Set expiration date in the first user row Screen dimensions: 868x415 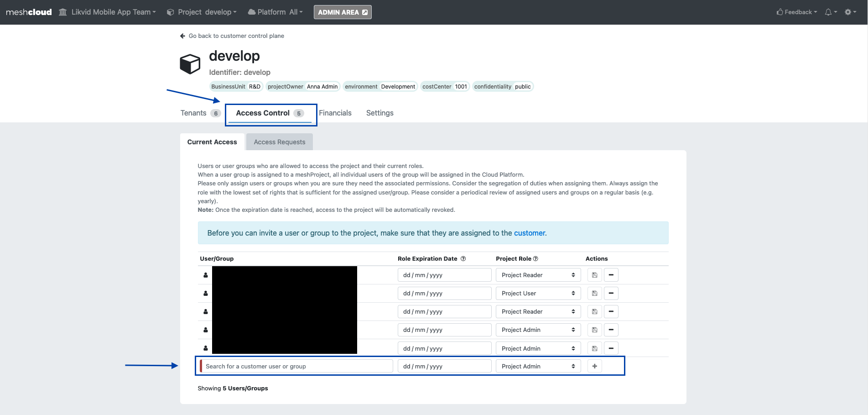(x=445, y=275)
